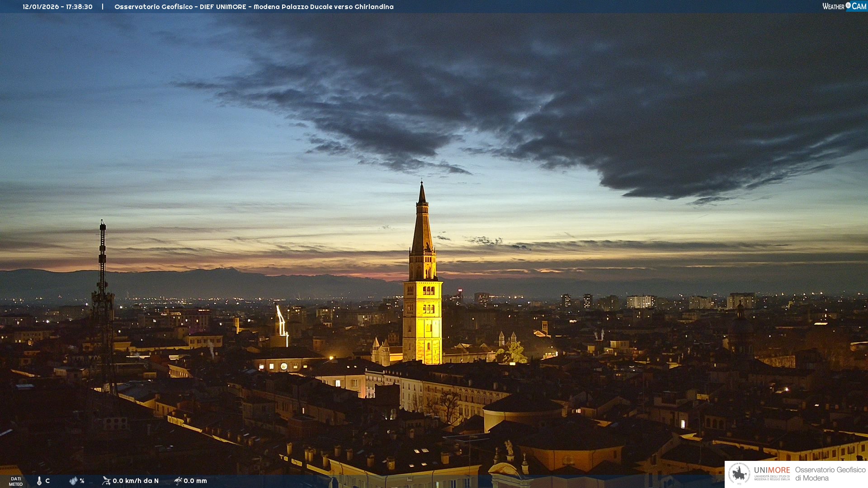Click the WeatherCam logo
The image size is (868, 488).
click(x=844, y=6)
